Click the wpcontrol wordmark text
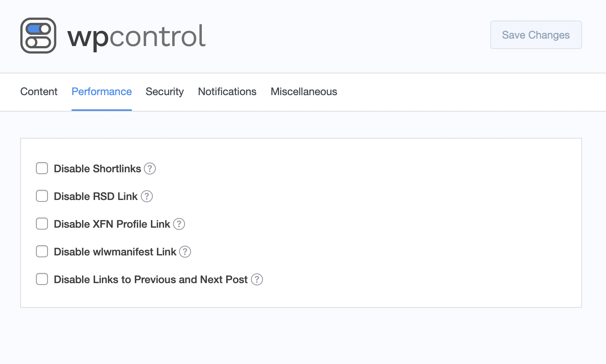Image resolution: width=606 pixels, height=364 pixels. click(137, 37)
